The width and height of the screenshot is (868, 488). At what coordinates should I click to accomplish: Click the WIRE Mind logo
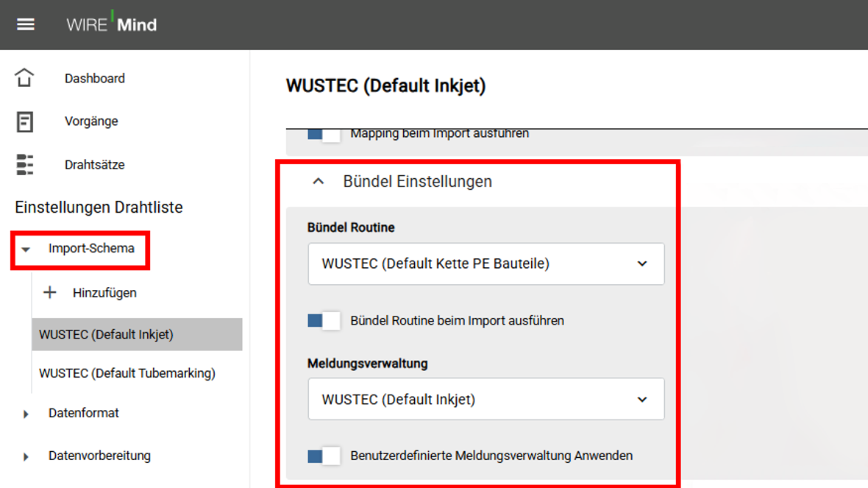point(112,24)
